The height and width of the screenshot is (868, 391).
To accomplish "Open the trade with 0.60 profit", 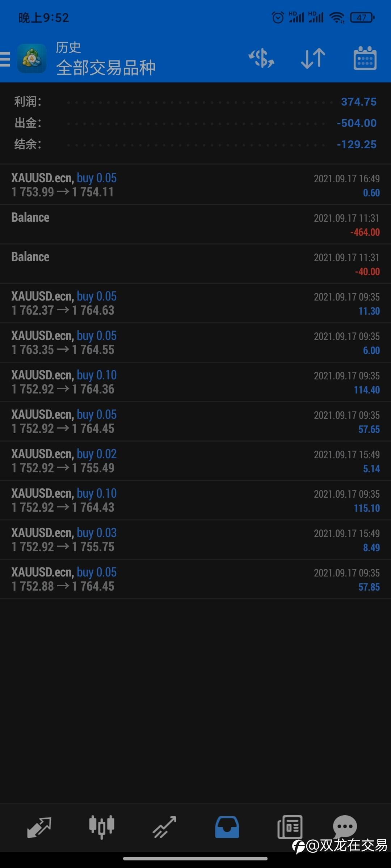I will click(x=195, y=185).
